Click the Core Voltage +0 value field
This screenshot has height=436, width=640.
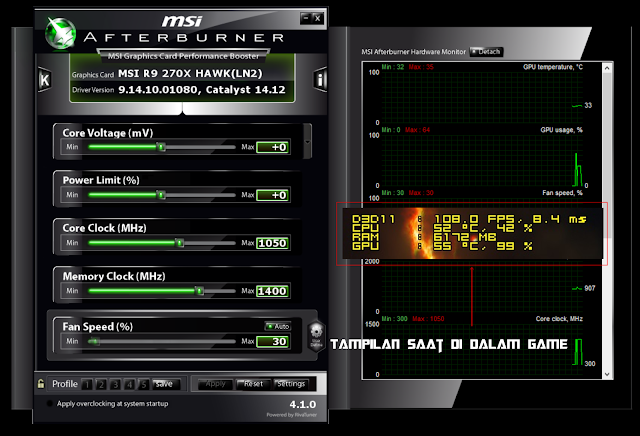point(273,147)
